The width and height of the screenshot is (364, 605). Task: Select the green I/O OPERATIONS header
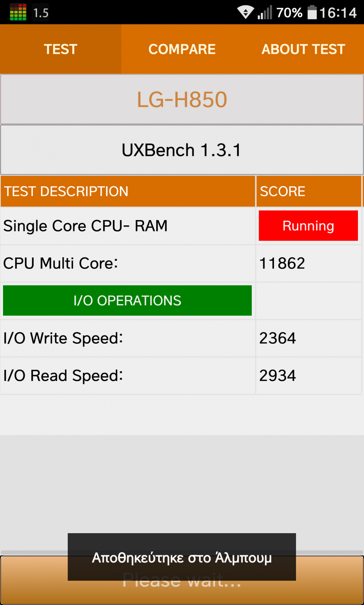click(127, 301)
